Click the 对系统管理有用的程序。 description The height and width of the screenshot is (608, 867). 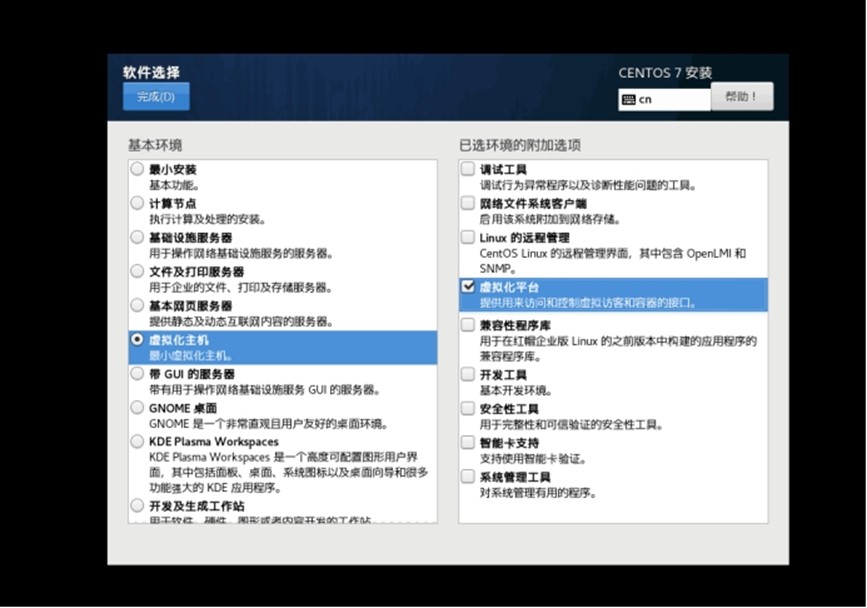pos(538,493)
